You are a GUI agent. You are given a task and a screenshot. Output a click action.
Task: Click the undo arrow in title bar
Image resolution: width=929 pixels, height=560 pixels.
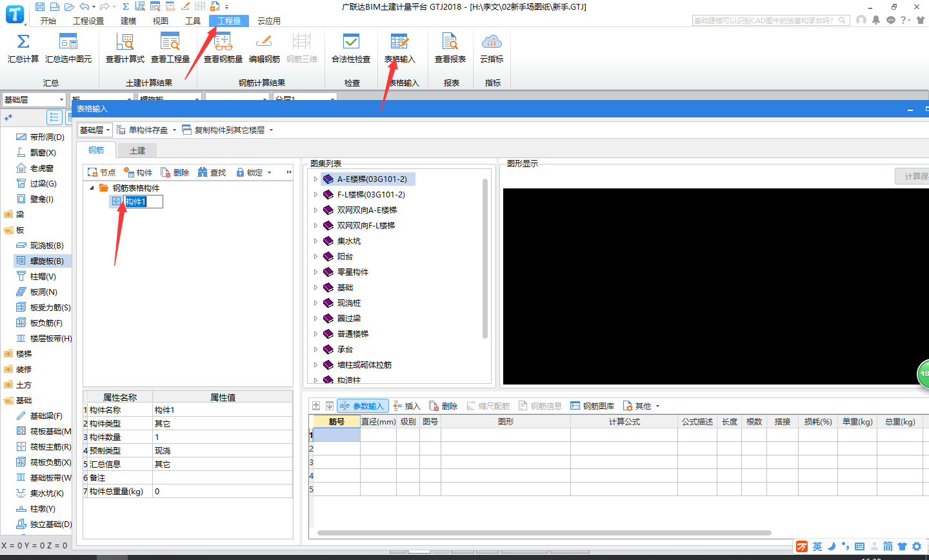click(84, 6)
